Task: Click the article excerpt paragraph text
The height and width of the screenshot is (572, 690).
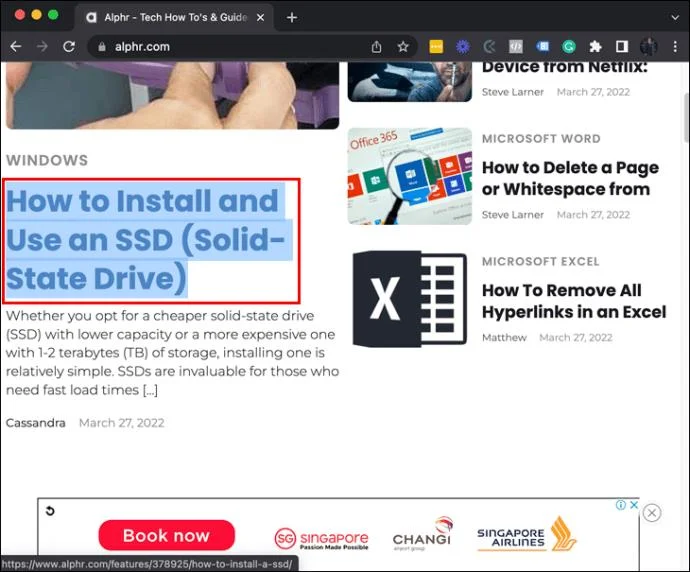Action: (172, 352)
